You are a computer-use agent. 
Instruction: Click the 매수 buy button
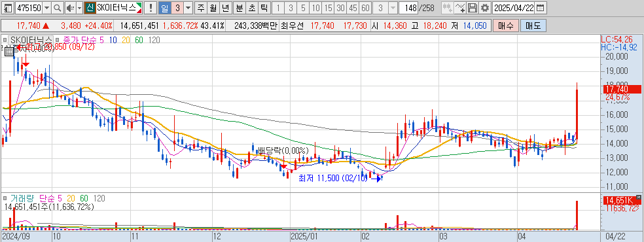[x=506, y=26]
